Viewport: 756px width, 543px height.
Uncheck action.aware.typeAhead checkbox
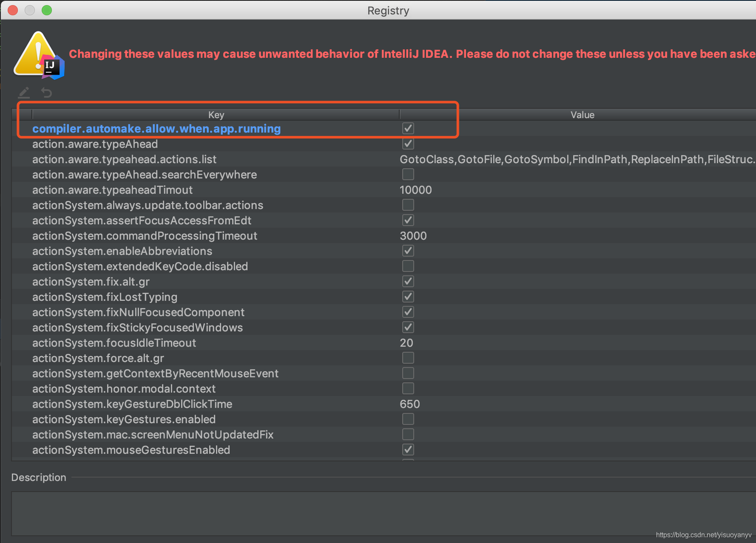(408, 144)
